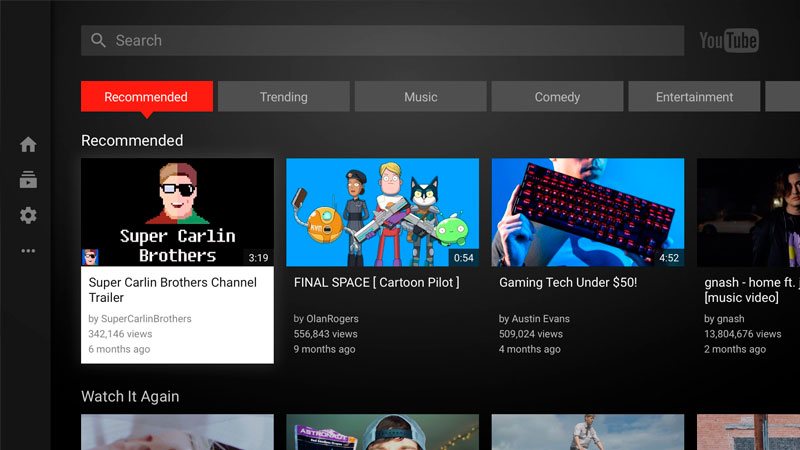800x450 pixels.
Task: Click 'by SuperCarlinBrothers' channel name
Action: [140, 318]
